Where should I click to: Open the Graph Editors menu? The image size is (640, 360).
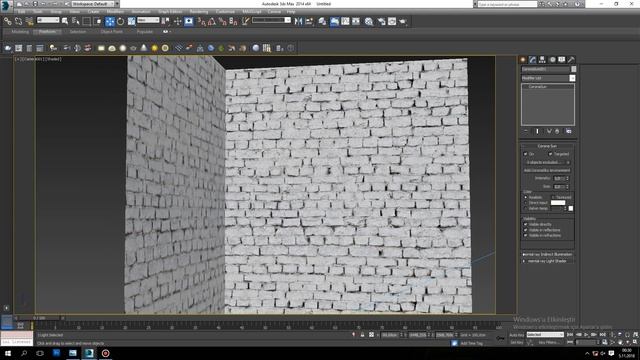tap(170, 11)
